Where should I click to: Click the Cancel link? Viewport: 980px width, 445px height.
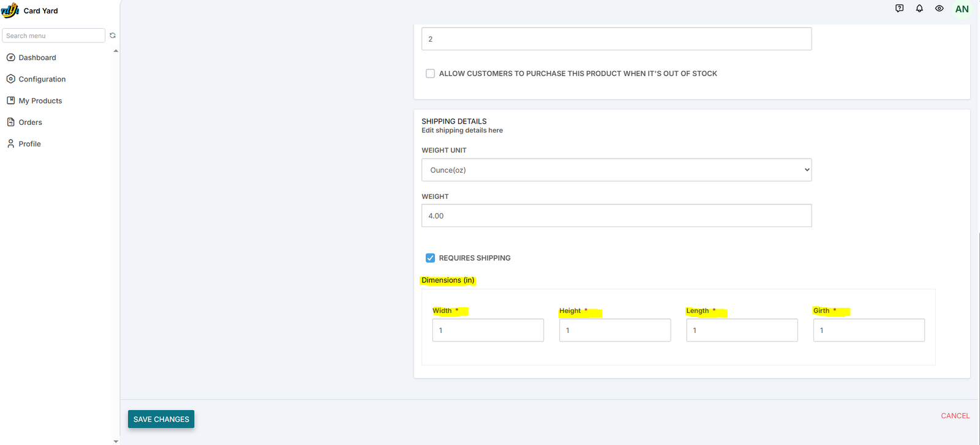click(x=955, y=416)
